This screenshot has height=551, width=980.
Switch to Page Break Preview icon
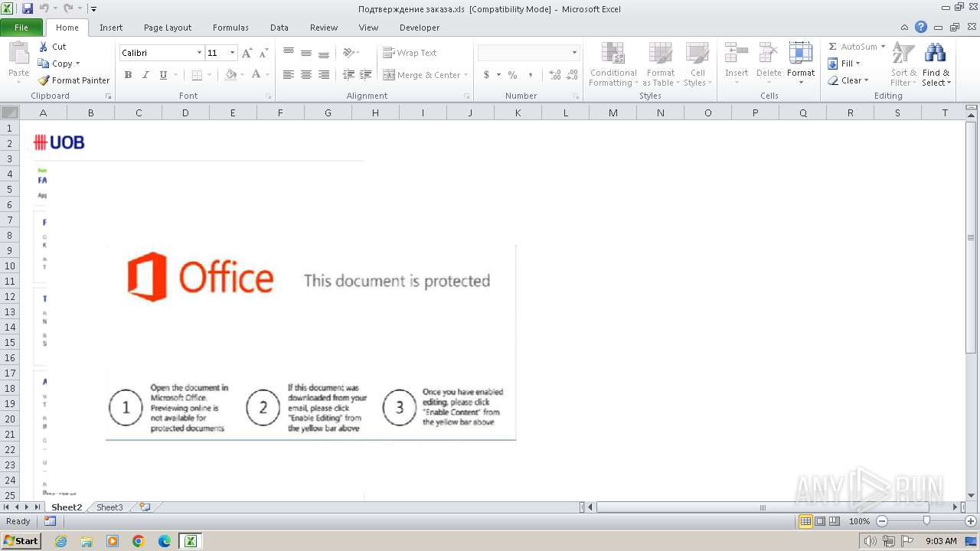[x=835, y=521]
